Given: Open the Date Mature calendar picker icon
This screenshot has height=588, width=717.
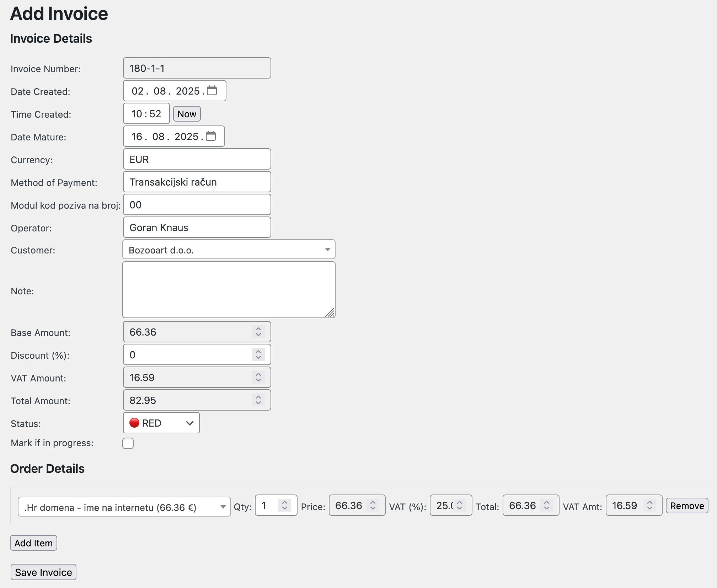Looking at the screenshot, I should point(211,136).
